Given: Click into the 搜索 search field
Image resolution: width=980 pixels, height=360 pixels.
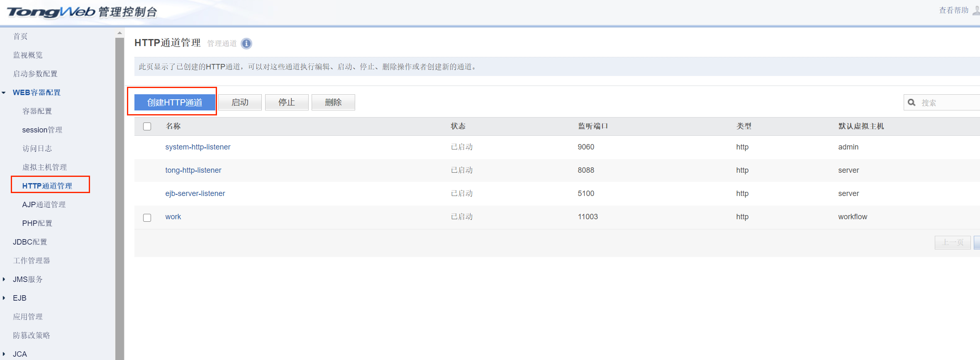Looking at the screenshot, I should click(948, 103).
